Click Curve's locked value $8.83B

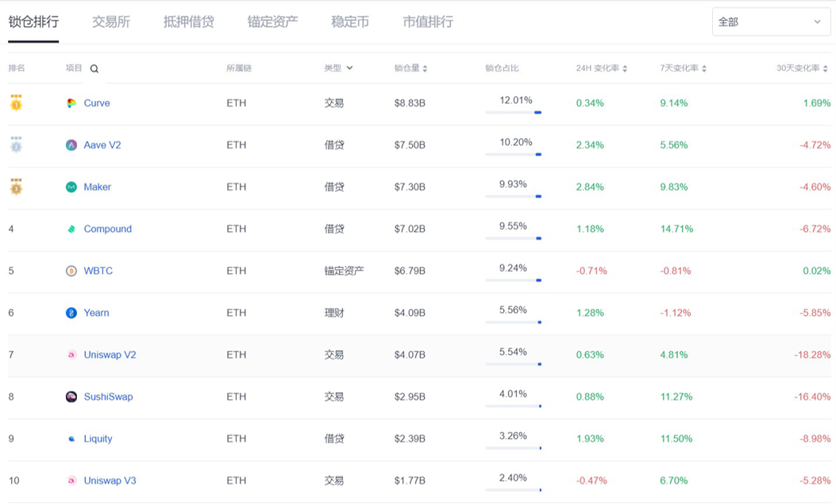(410, 103)
